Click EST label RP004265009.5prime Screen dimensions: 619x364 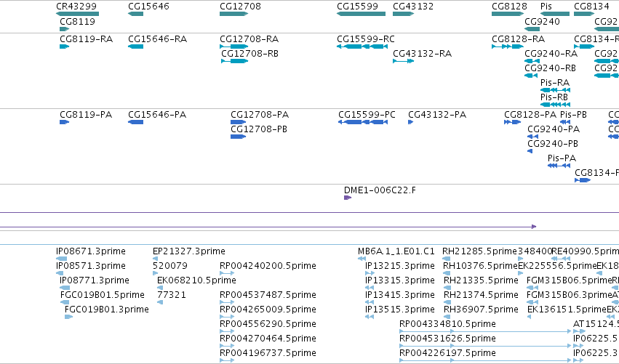pos(268,310)
